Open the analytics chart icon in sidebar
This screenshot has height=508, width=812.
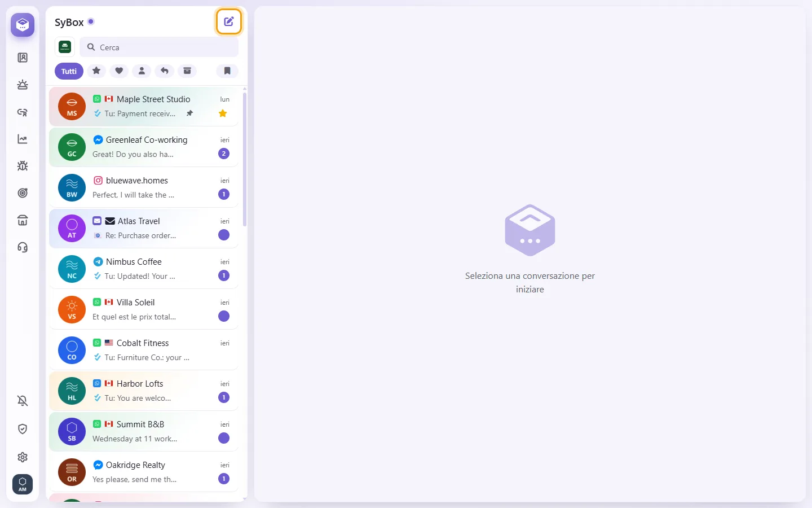(x=23, y=139)
